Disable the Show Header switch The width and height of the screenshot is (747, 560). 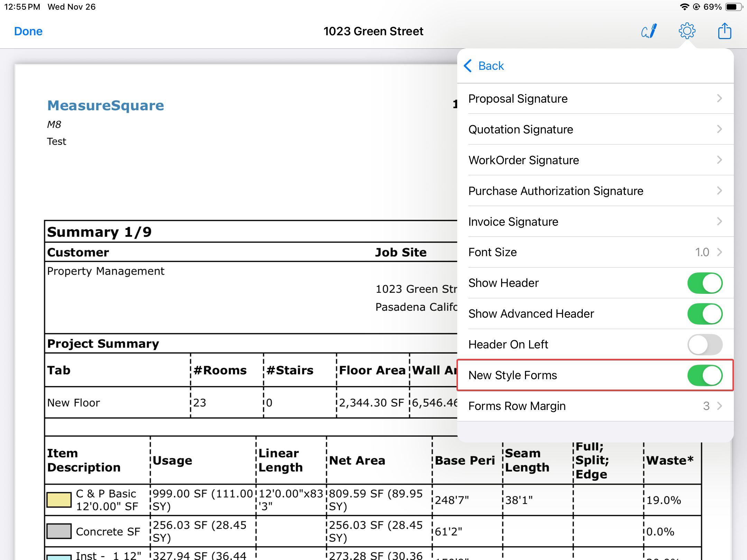pos(704,283)
